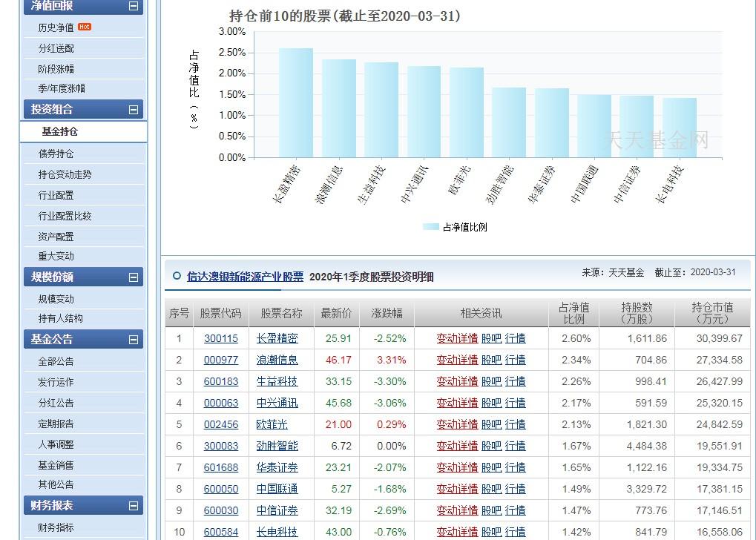
Task: Open the 生益科技 stock name link in table
Action: [x=277, y=382]
